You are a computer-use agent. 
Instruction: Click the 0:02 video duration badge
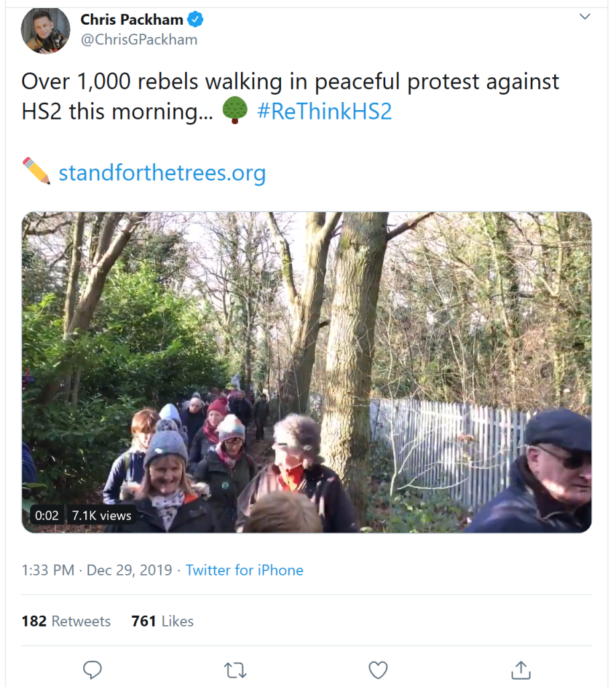pyautogui.click(x=47, y=516)
